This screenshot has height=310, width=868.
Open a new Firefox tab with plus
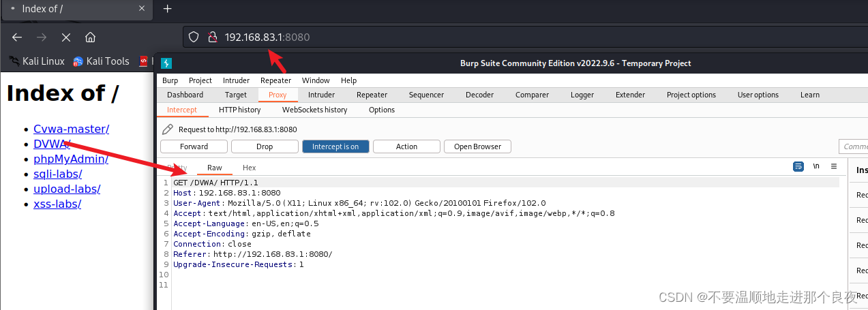coord(168,9)
